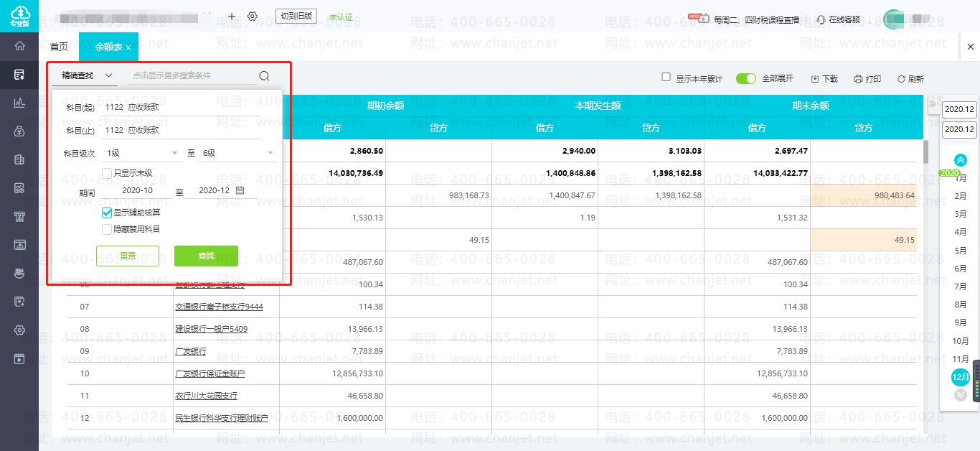Click the start period 2020-10 field

[138, 191]
